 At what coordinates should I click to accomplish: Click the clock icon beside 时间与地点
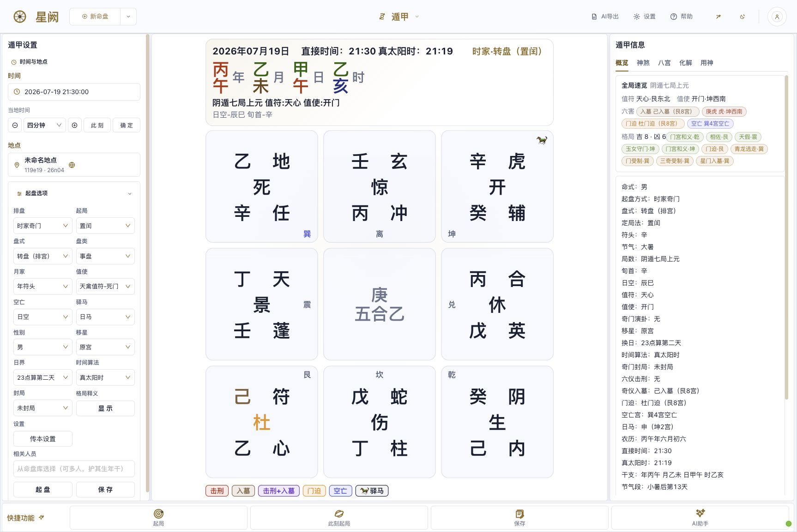[x=14, y=62]
